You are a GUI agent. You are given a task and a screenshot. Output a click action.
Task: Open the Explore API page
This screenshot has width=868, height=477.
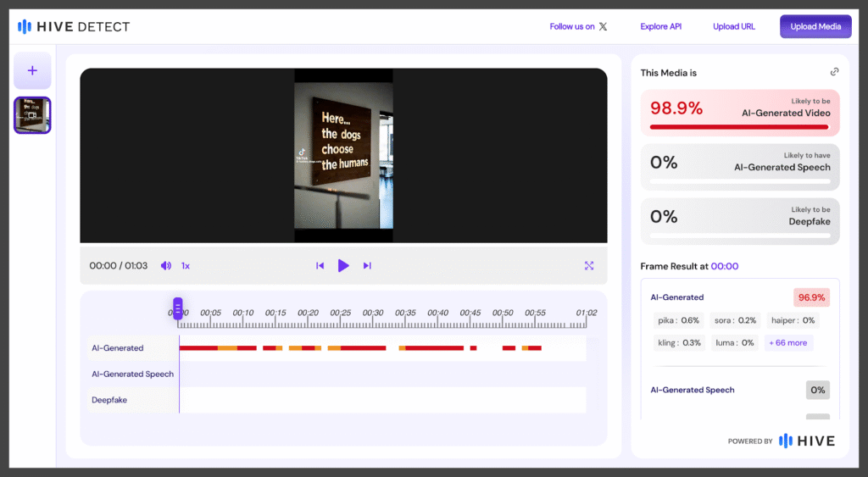tap(660, 26)
